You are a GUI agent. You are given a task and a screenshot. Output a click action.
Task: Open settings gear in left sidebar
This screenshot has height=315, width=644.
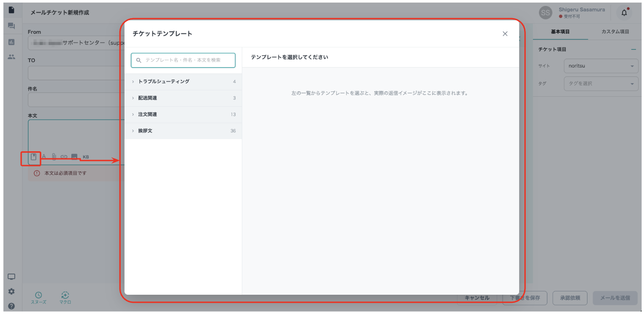tap(11, 291)
